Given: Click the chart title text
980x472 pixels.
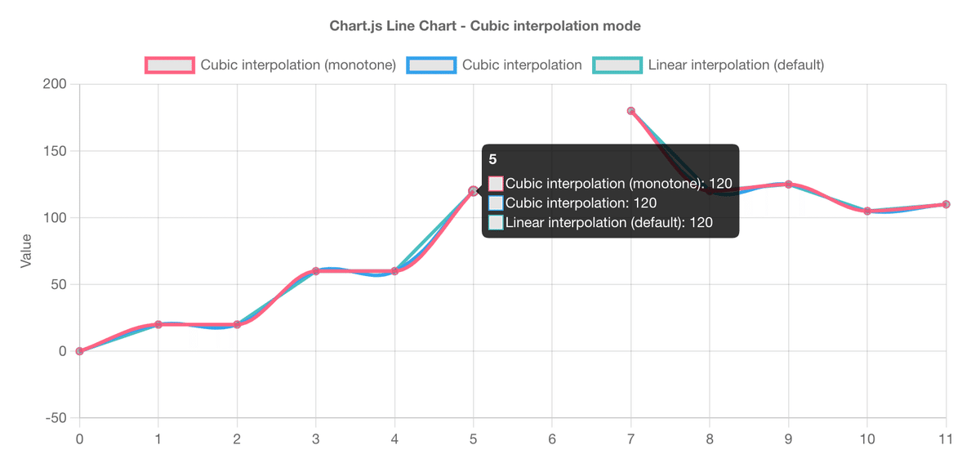Looking at the screenshot, I should 485,26.
